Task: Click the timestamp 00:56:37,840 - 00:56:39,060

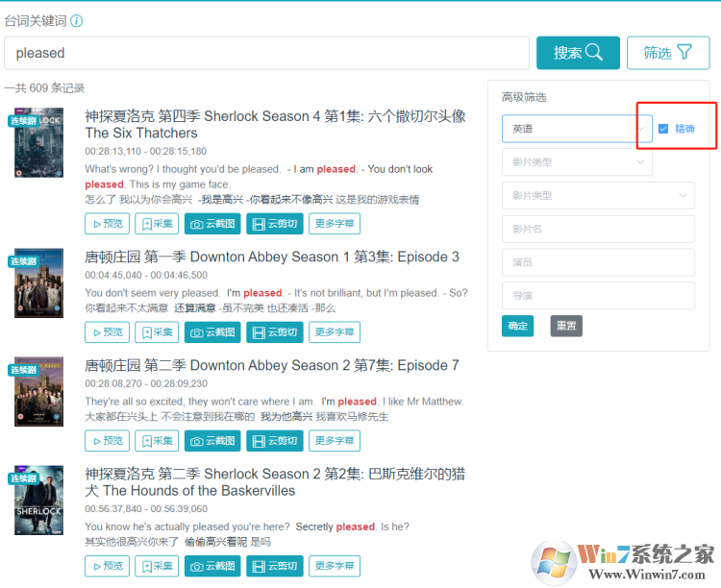Action: [146, 509]
